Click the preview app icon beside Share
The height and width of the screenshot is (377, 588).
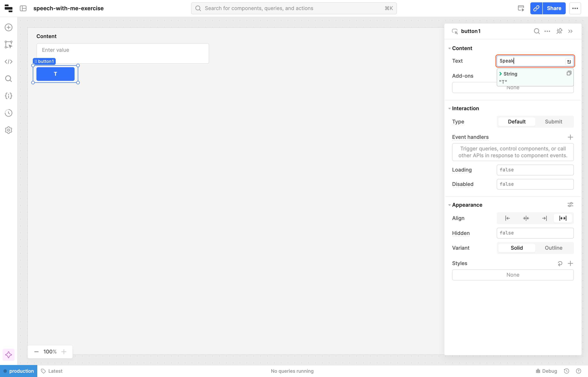click(x=521, y=8)
